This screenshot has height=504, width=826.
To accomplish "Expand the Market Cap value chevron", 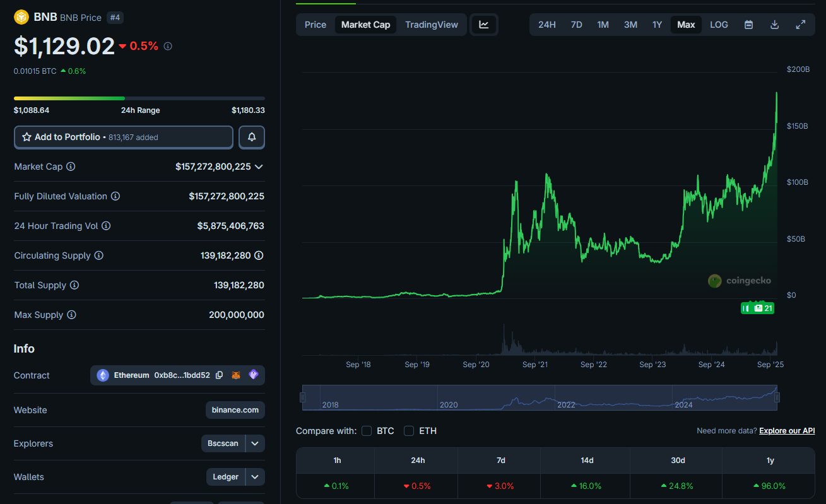I will click(x=259, y=167).
